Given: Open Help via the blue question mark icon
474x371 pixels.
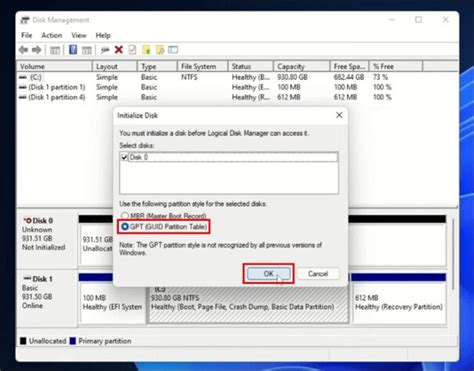Looking at the screenshot, I should (73, 50).
